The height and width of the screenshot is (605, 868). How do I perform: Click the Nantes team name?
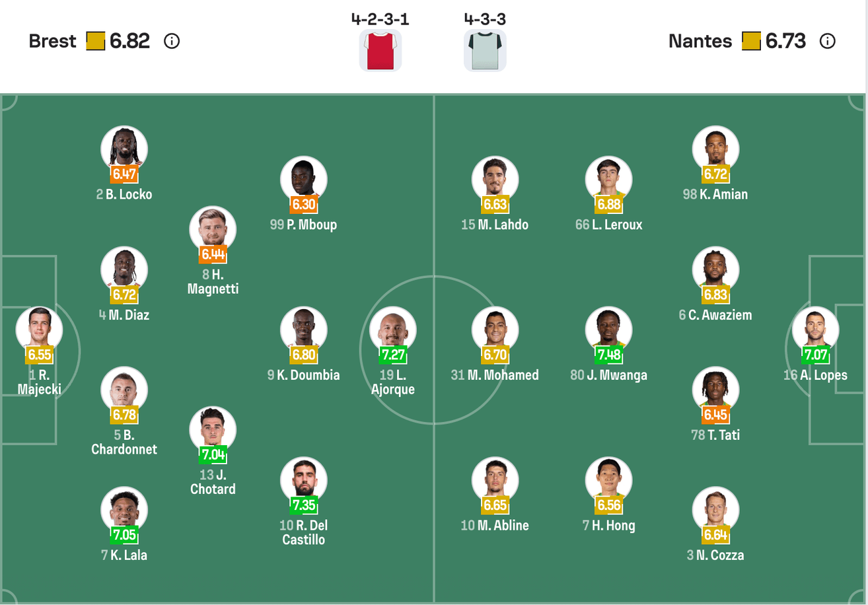pos(700,42)
